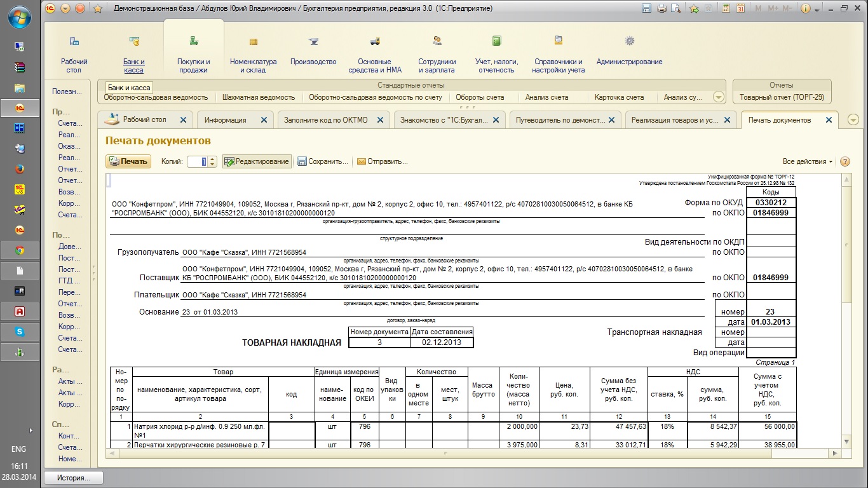This screenshot has height=488, width=868.
Task: Click the История... button
Action: (73, 478)
